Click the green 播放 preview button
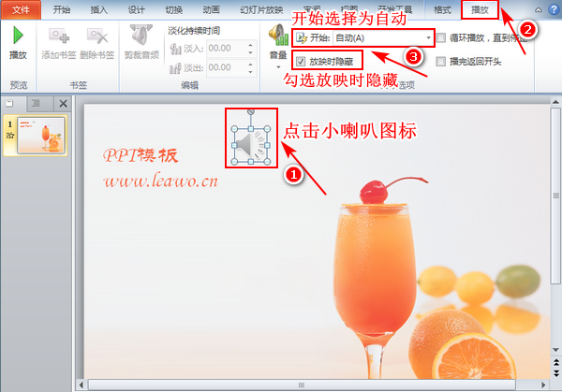 click(18, 42)
